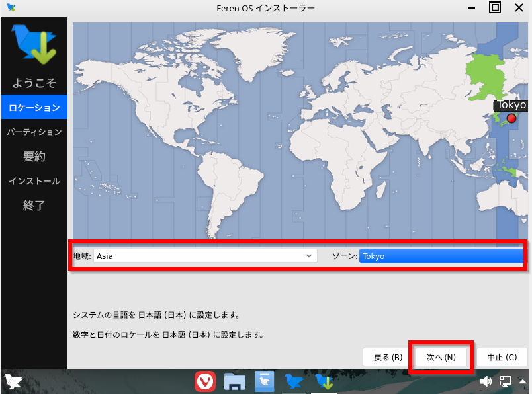
Task: Select 要約 step in the sidebar
Action: (34, 157)
